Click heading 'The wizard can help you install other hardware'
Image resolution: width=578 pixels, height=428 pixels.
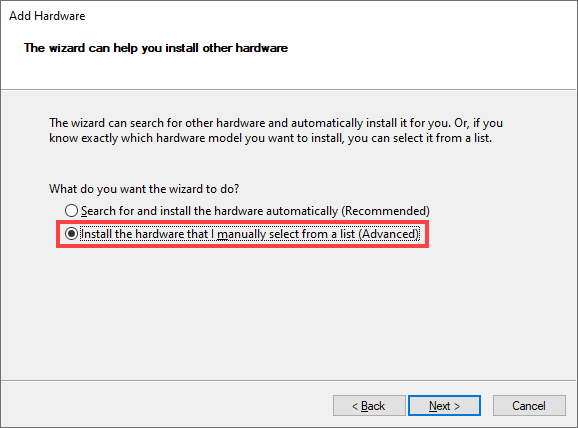(x=156, y=48)
